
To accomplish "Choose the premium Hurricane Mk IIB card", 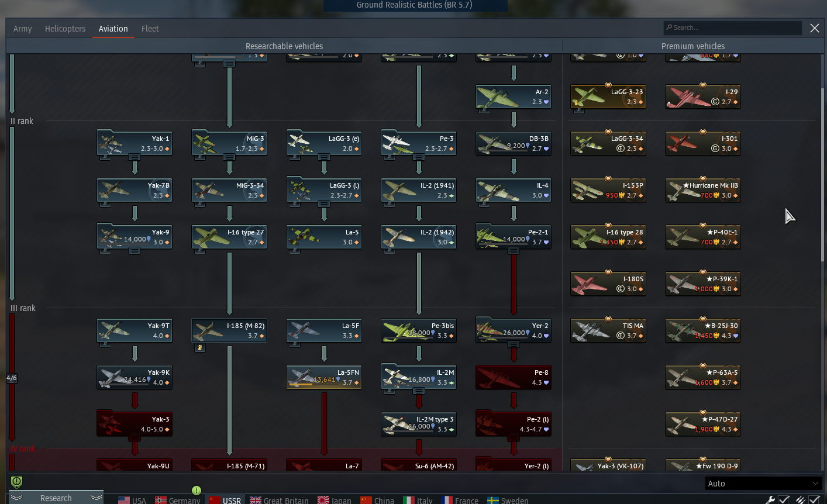I will (x=703, y=190).
